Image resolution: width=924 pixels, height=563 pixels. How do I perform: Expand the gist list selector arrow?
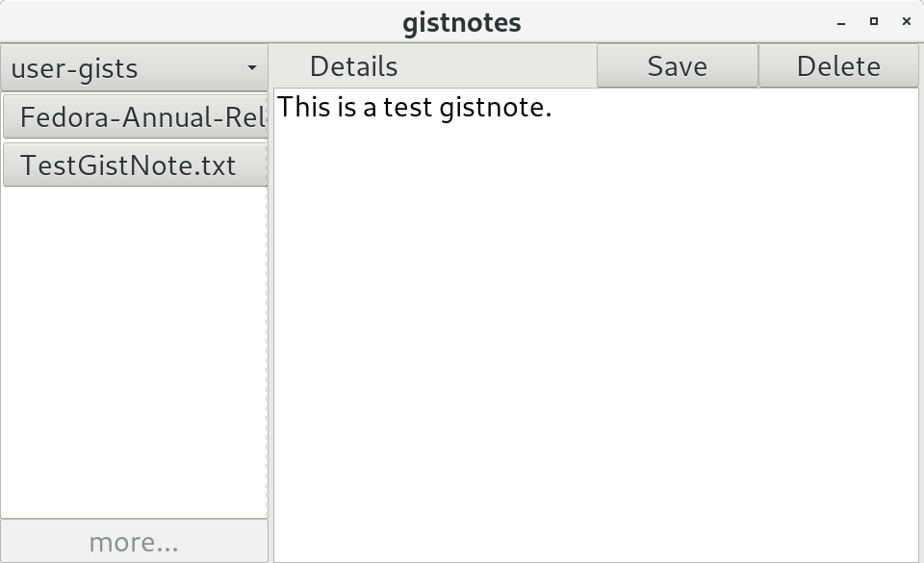(x=252, y=67)
